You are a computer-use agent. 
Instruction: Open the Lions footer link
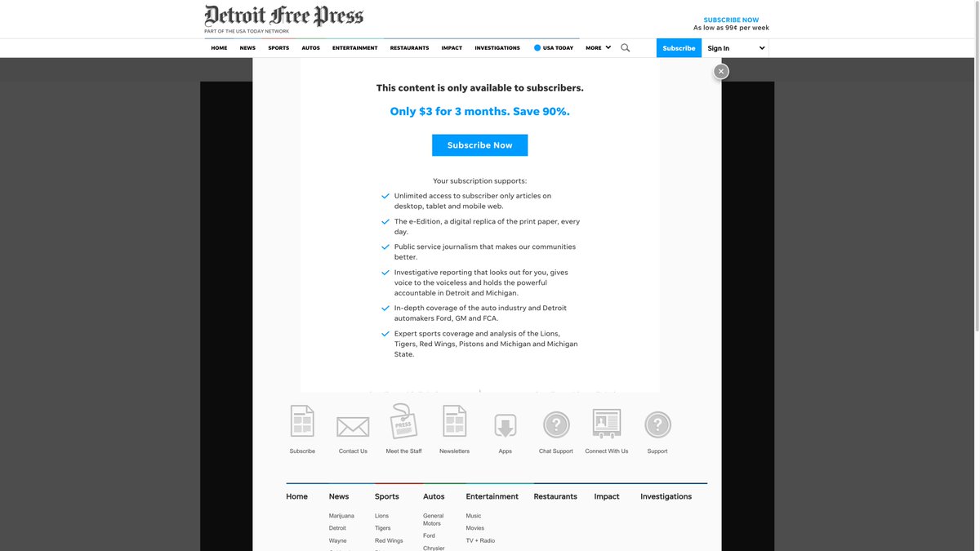point(381,516)
